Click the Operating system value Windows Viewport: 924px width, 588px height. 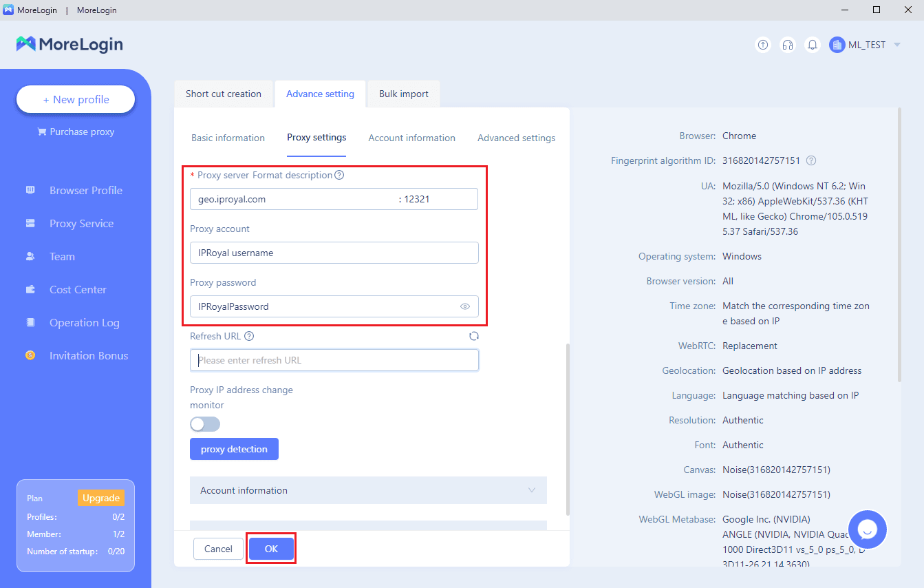pyautogui.click(x=742, y=256)
